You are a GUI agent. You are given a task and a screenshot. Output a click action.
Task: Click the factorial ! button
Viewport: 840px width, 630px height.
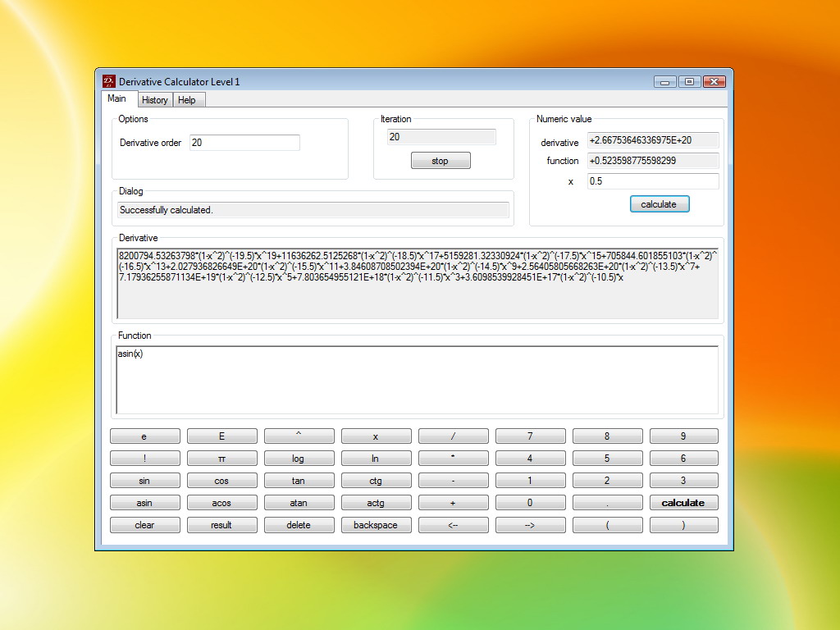point(144,459)
